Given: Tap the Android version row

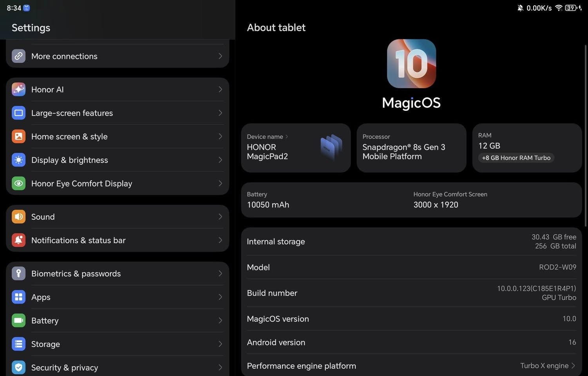Looking at the screenshot, I should click(411, 342).
